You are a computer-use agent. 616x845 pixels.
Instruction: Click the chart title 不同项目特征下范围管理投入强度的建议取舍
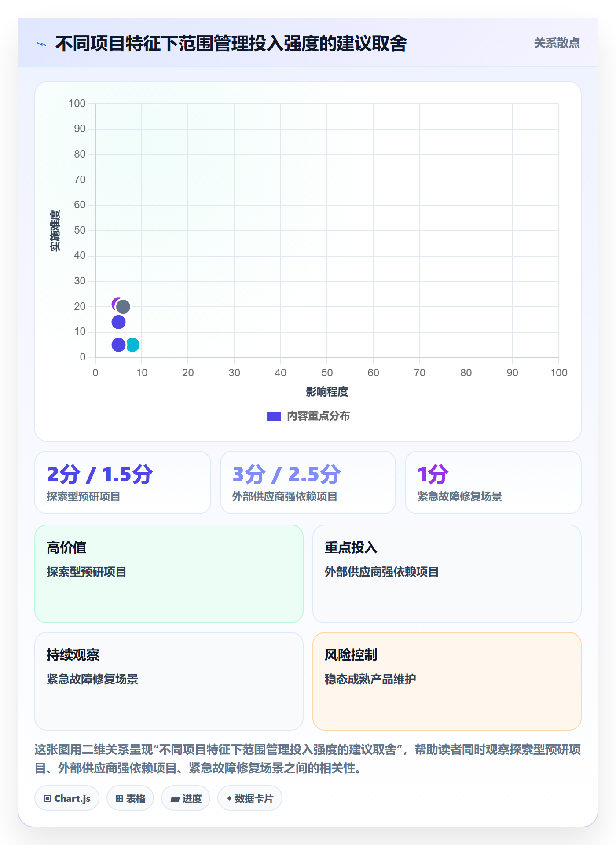(231, 44)
